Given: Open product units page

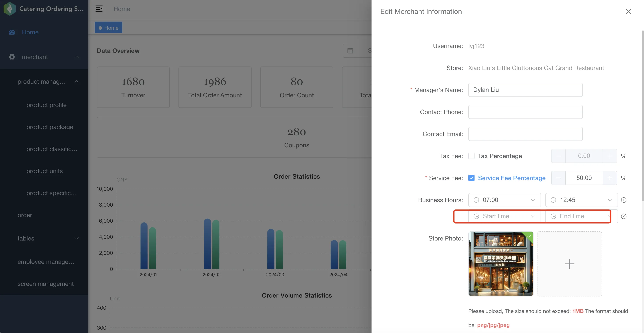Looking at the screenshot, I should pos(44,171).
